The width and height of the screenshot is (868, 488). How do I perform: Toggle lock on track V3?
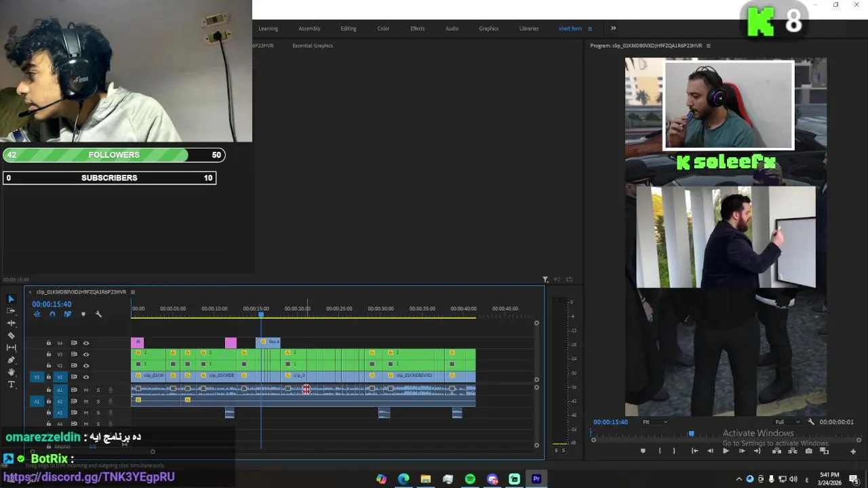(48, 354)
